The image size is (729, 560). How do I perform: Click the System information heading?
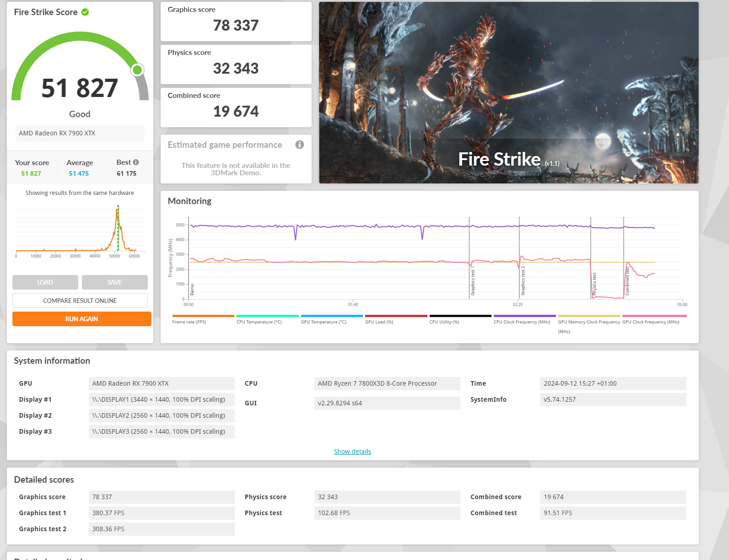coord(52,361)
